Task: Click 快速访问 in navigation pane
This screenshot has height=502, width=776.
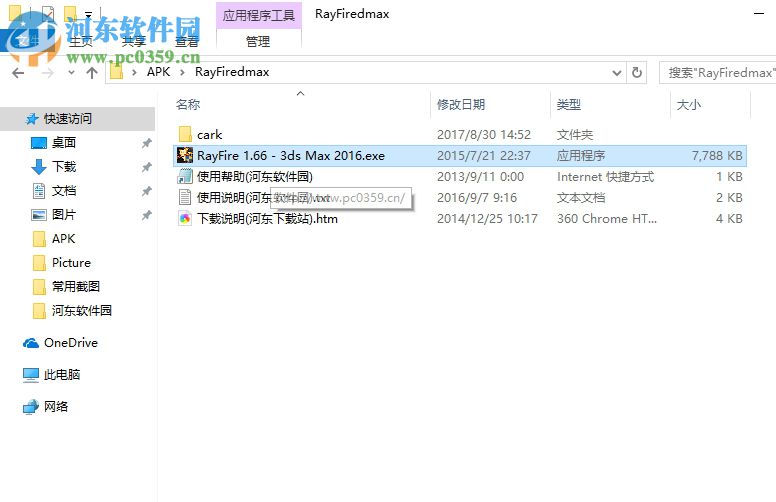Action: click(x=68, y=119)
